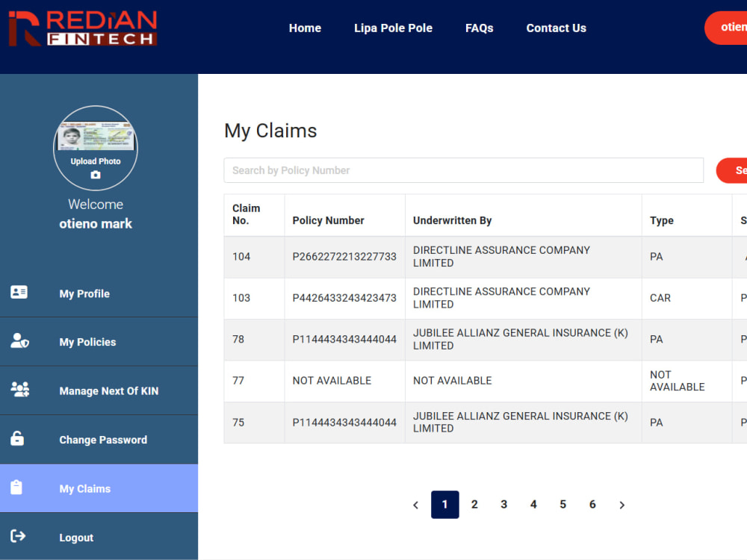Go to pagination page 6
747x560 pixels.
(x=592, y=504)
